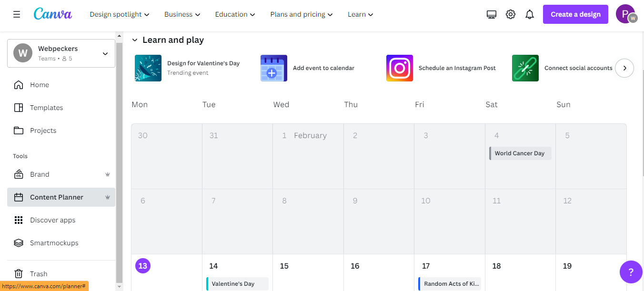Click the Create a design button
Screen dimensions: 644x291
(x=575, y=14)
